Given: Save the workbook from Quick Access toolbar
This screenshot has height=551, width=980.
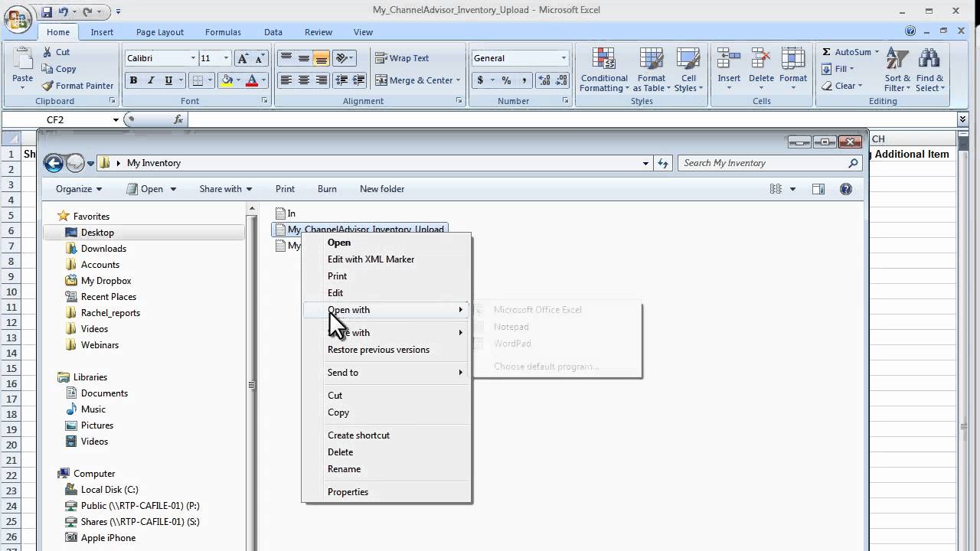Looking at the screenshot, I should coord(47,11).
